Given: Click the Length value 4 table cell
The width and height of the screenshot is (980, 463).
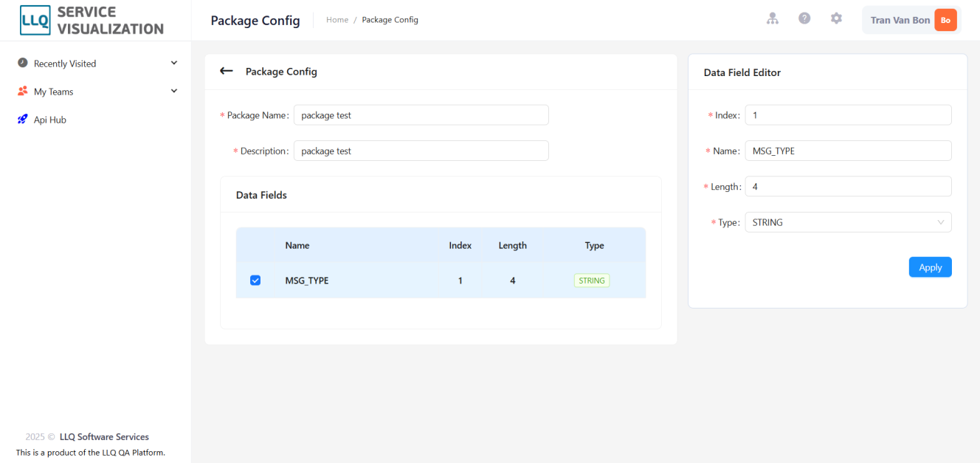Looking at the screenshot, I should point(513,281).
